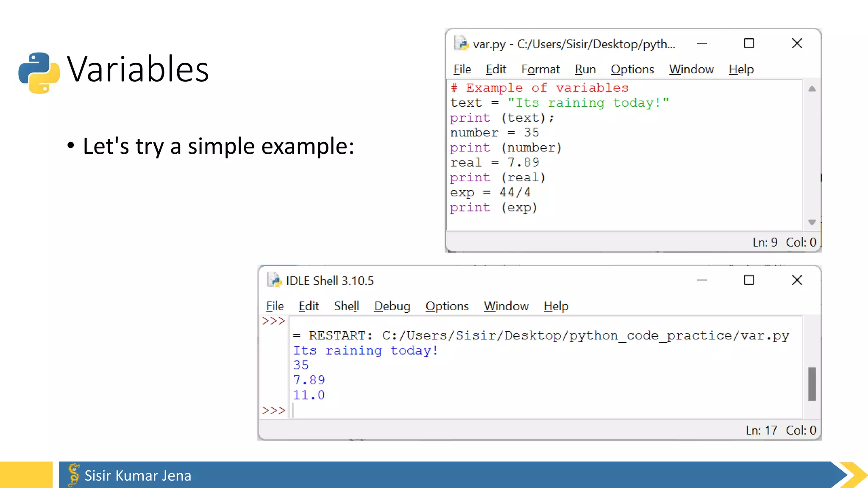The image size is (868, 488).
Task: Maximize the var.py editor window
Action: point(749,44)
